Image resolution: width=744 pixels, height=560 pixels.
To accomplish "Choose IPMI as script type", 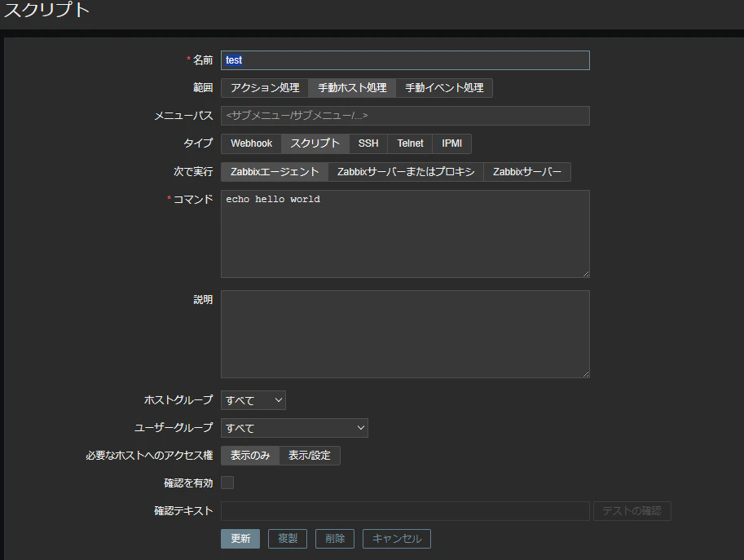I will coord(451,143).
